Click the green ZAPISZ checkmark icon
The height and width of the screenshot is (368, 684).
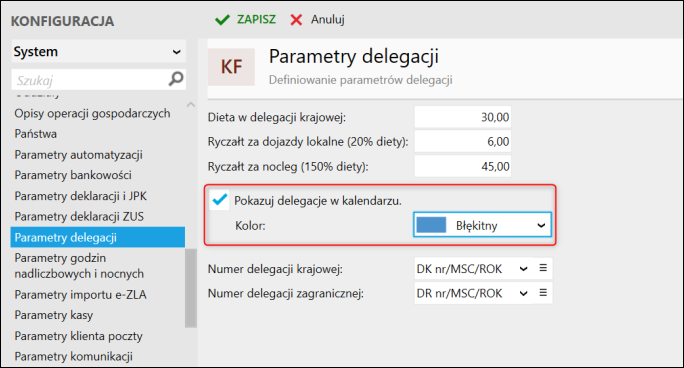pos(222,20)
